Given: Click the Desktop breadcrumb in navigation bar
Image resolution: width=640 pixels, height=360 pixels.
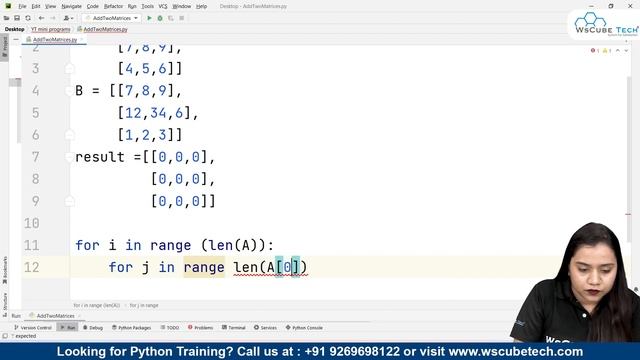Looking at the screenshot, I should (14, 29).
